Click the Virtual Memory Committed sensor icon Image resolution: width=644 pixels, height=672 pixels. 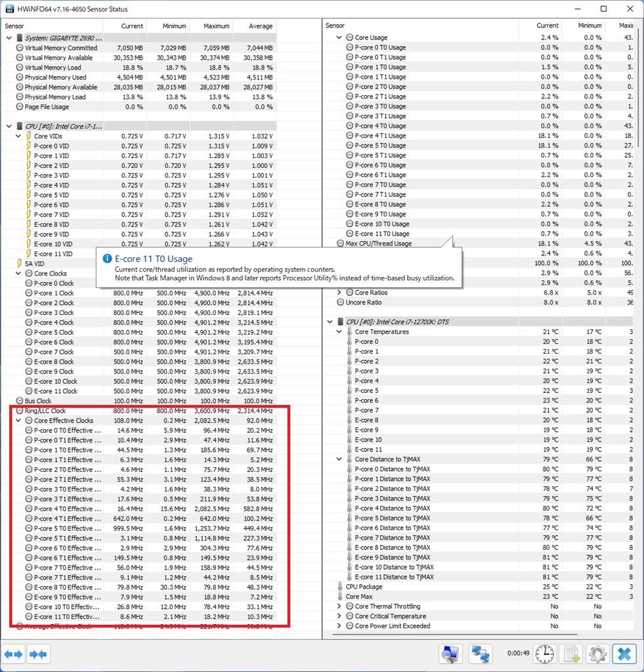[19, 47]
